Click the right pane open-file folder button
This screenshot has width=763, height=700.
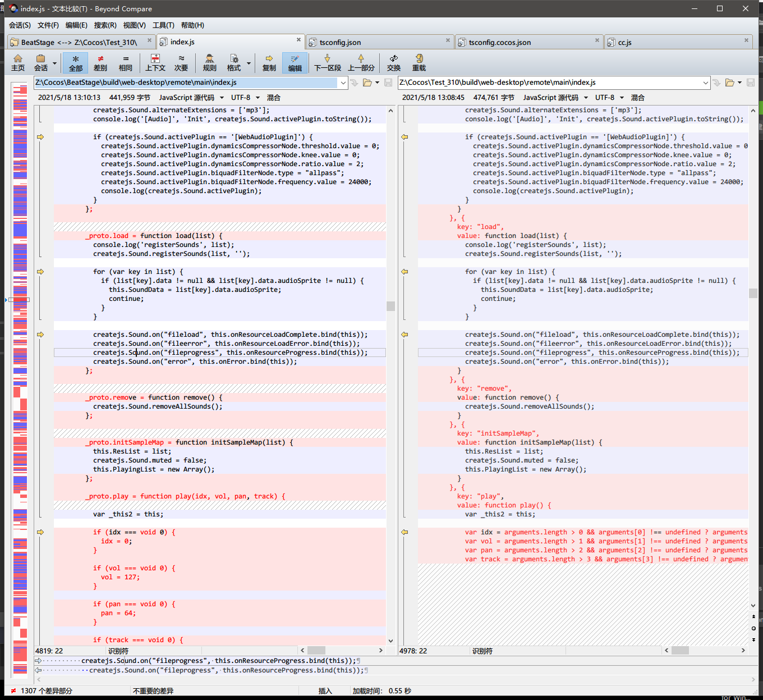click(729, 83)
